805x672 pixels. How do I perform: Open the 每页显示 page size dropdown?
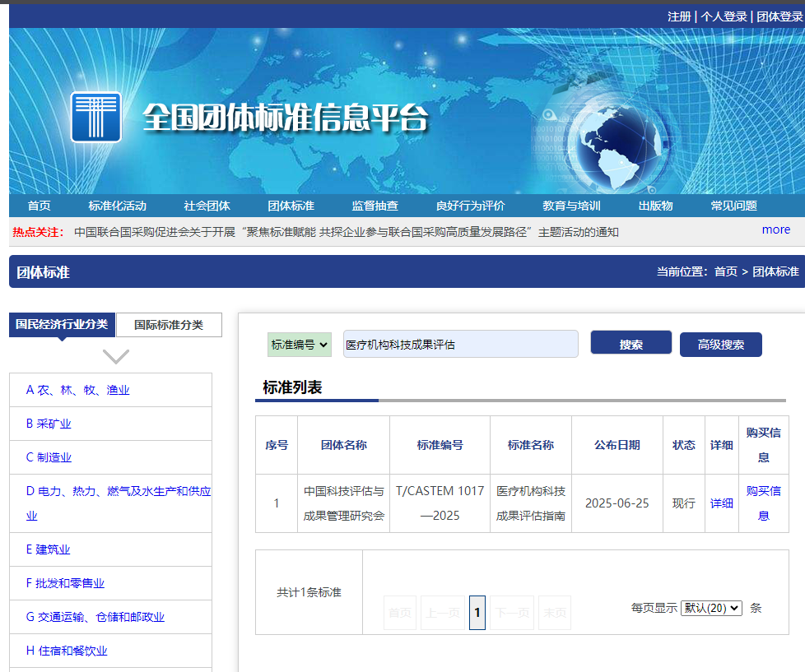[711, 608]
